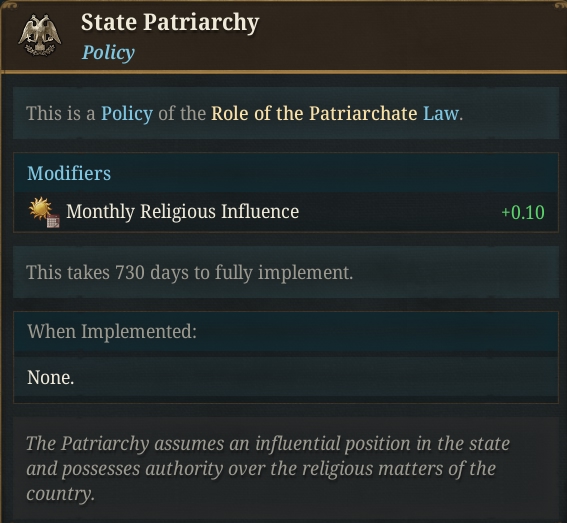Click the 730 days implementation text
Viewport: 567px width, 523px height.
pyautogui.click(x=189, y=272)
